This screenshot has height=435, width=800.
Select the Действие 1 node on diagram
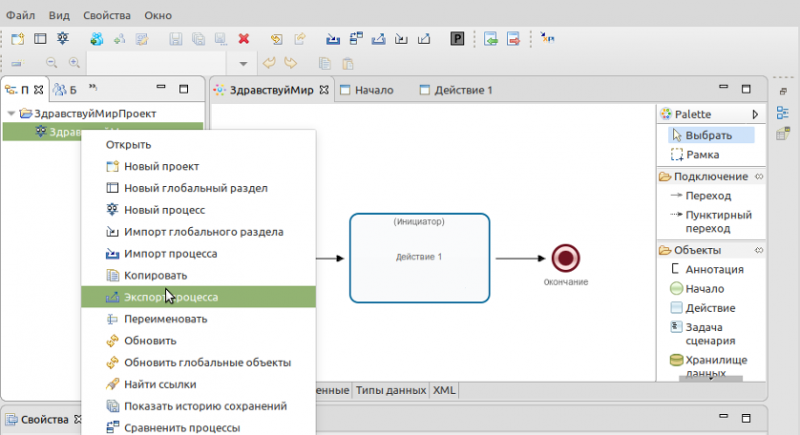tap(419, 258)
